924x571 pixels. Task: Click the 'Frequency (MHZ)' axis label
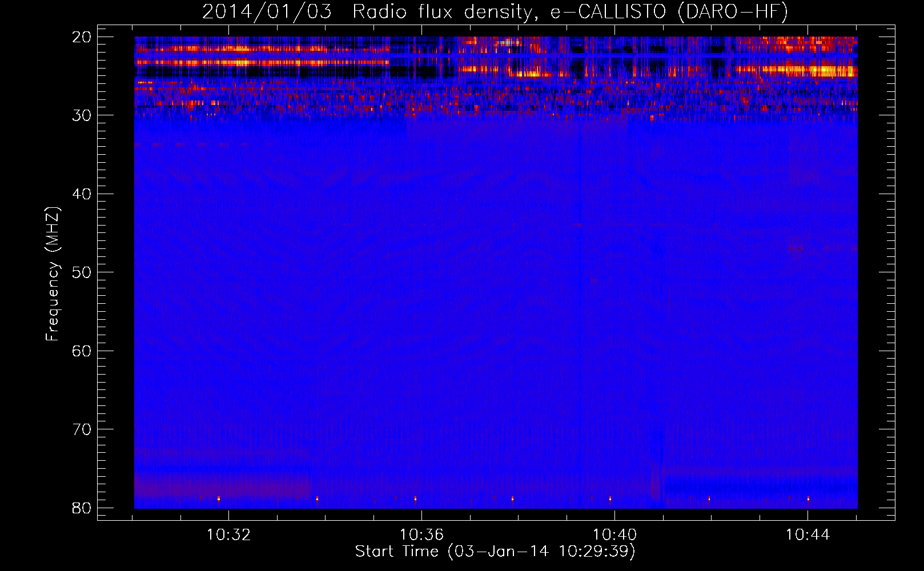[53, 274]
